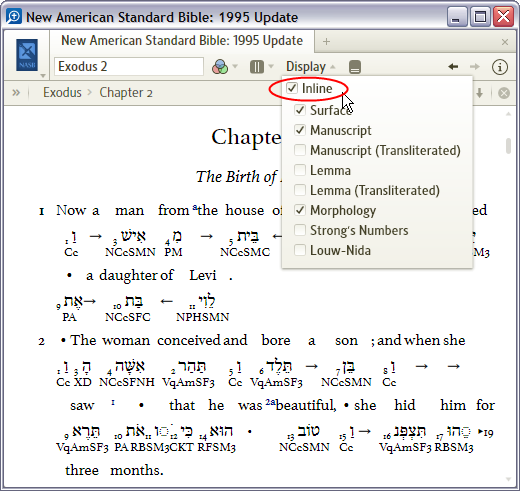Click the word 'bore' in verse 2
Screen dimensions: 520x491
pos(276,340)
